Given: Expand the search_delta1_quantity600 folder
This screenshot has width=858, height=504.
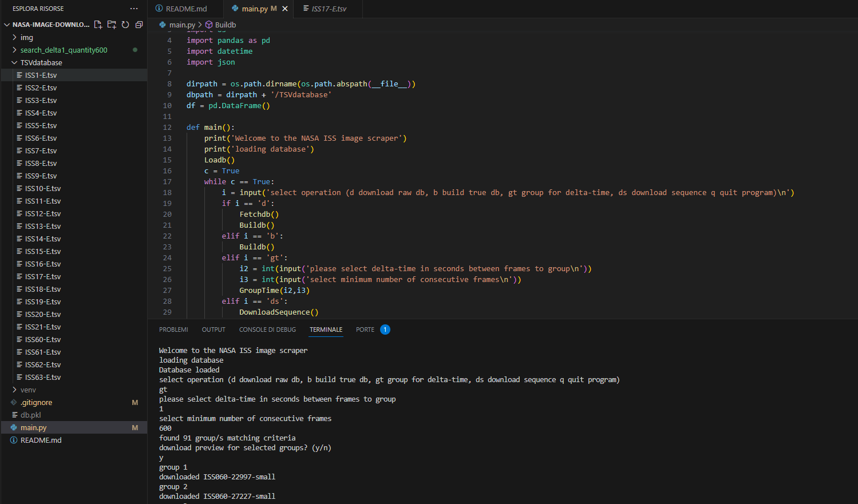Looking at the screenshot, I should (x=64, y=50).
